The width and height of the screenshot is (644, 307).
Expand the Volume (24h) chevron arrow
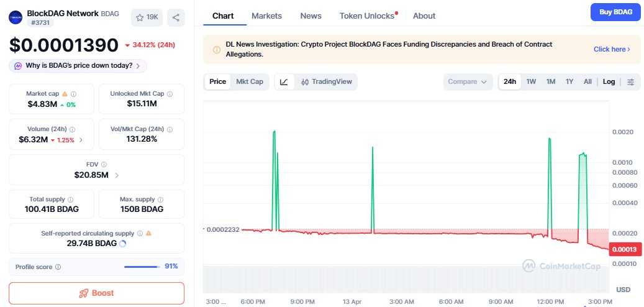point(81,140)
